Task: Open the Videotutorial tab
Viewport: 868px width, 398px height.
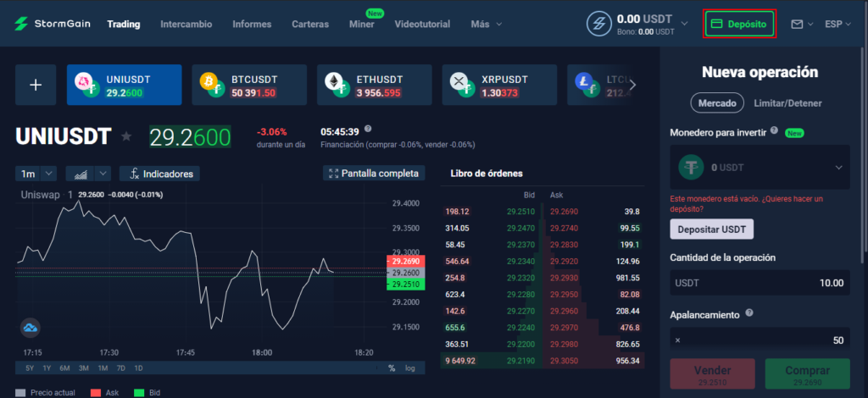Action: [422, 25]
